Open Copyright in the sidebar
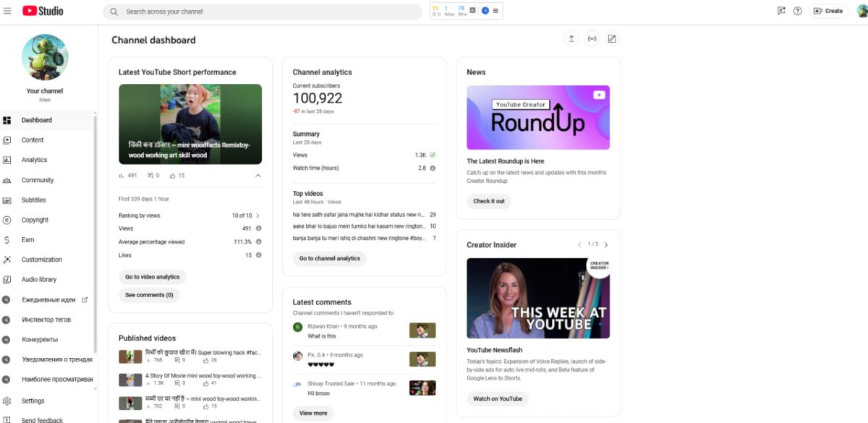 pos(48,220)
